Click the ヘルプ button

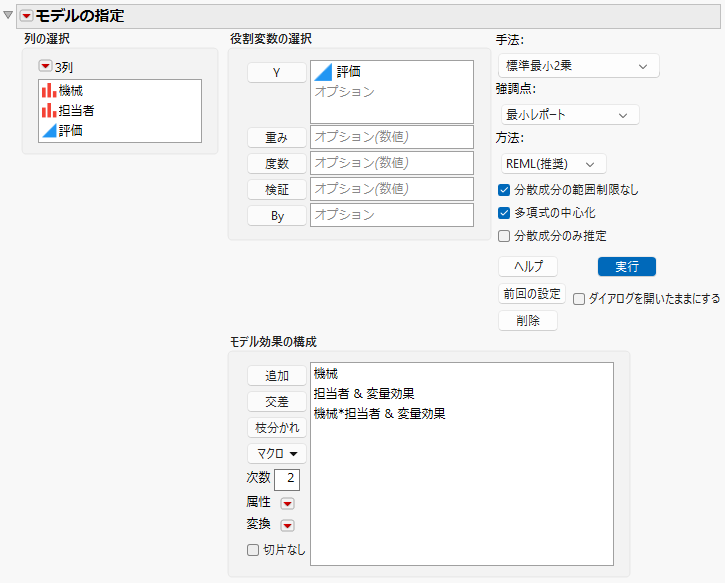528,266
